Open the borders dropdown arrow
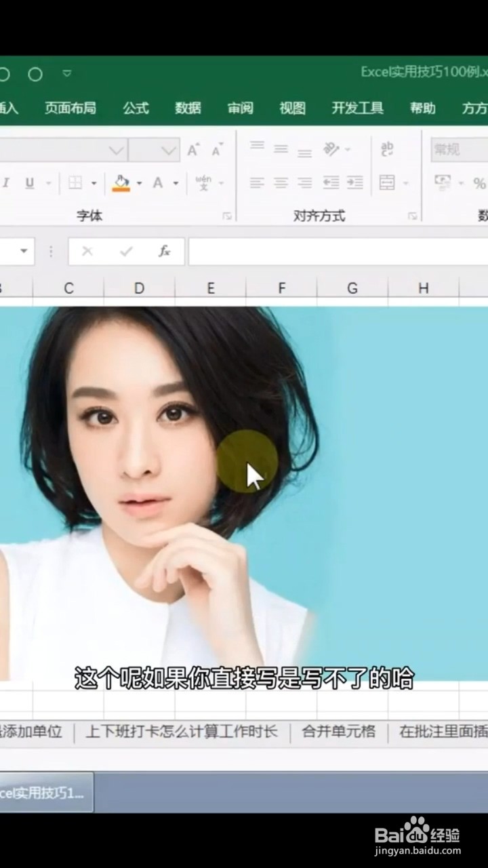The image size is (488, 868). [x=94, y=183]
